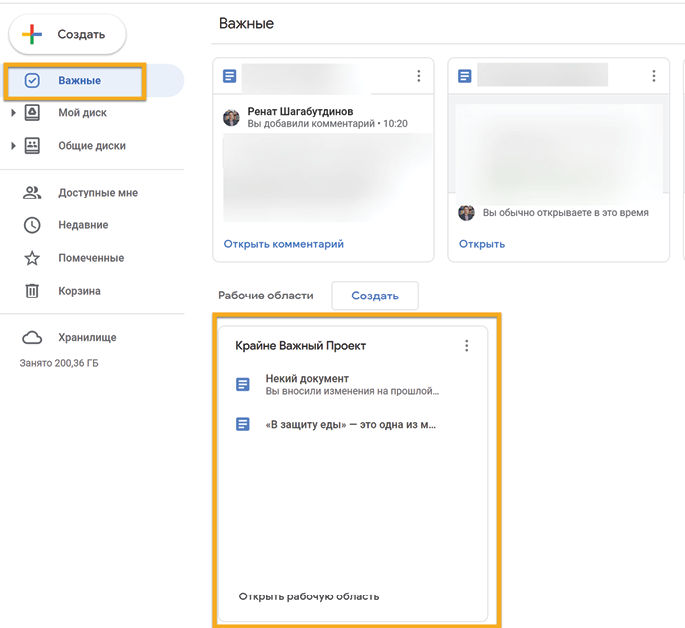Viewport: 685px width, 628px height.
Task: Expand the Мой диск tree arrow
Action: (x=13, y=113)
